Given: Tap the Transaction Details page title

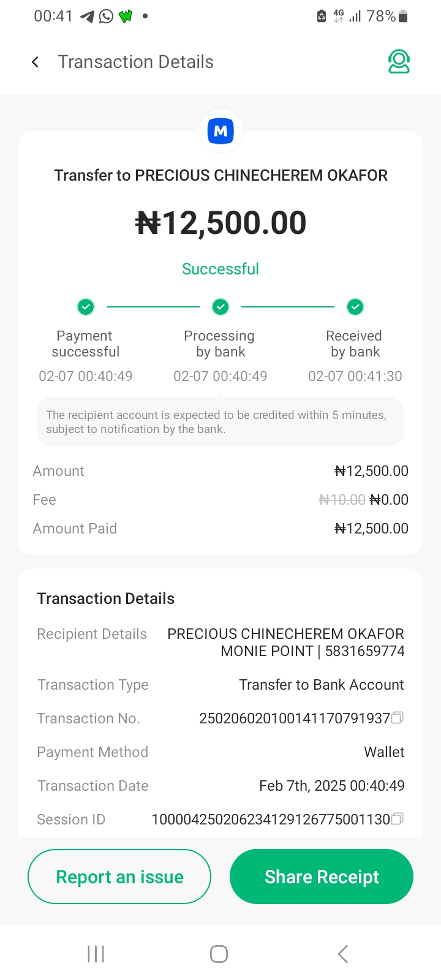Looking at the screenshot, I should 136,62.
